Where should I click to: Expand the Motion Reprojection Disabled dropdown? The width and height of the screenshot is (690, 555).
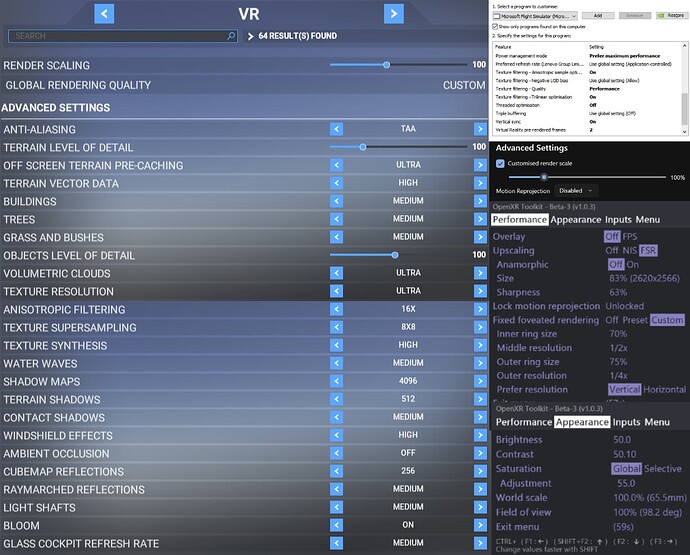(575, 190)
